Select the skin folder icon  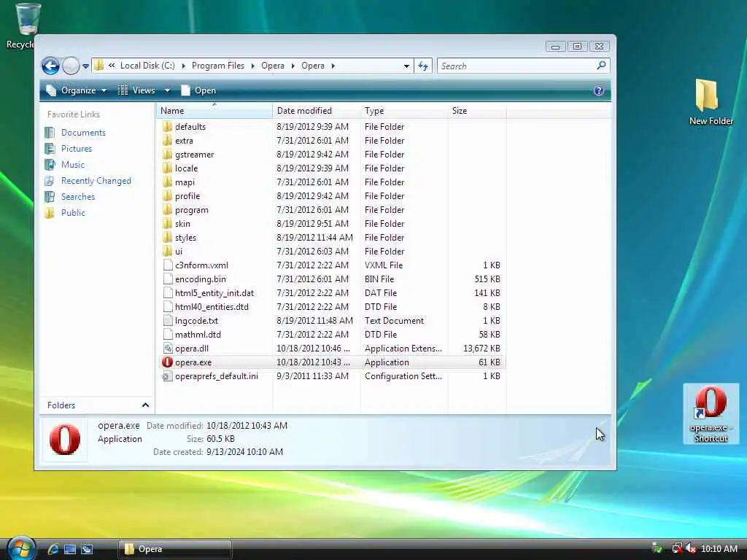pos(167,223)
